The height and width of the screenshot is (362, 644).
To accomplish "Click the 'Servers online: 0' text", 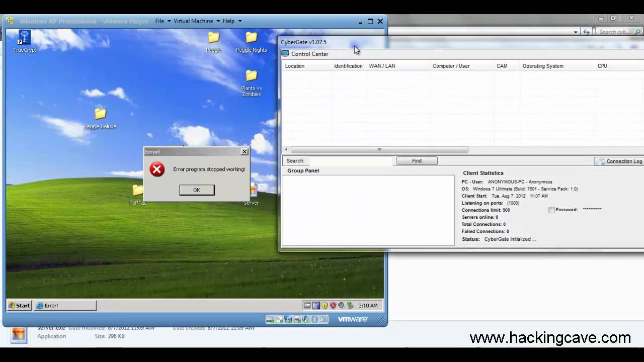I will point(480,217).
